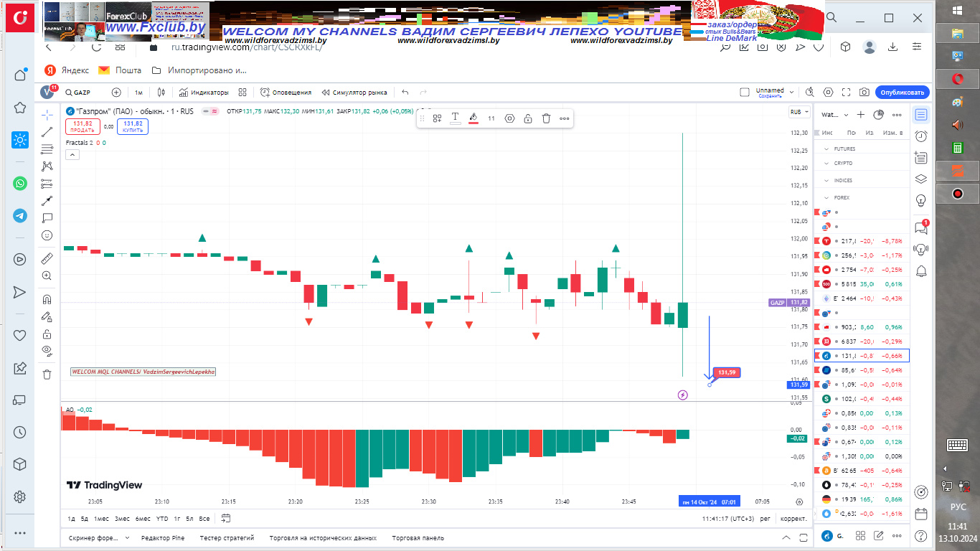Screen dimensions: 980x551
Task: Open the ideas lightbulb panel
Action: click(921, 199)
